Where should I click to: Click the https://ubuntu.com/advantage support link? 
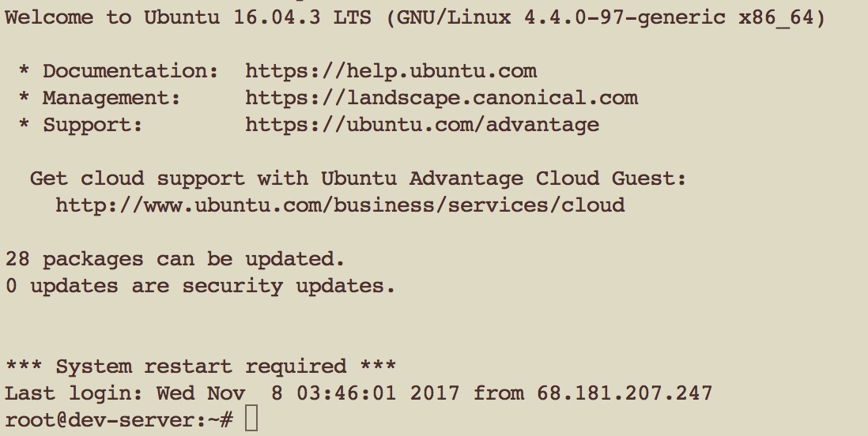click(422, 125)
